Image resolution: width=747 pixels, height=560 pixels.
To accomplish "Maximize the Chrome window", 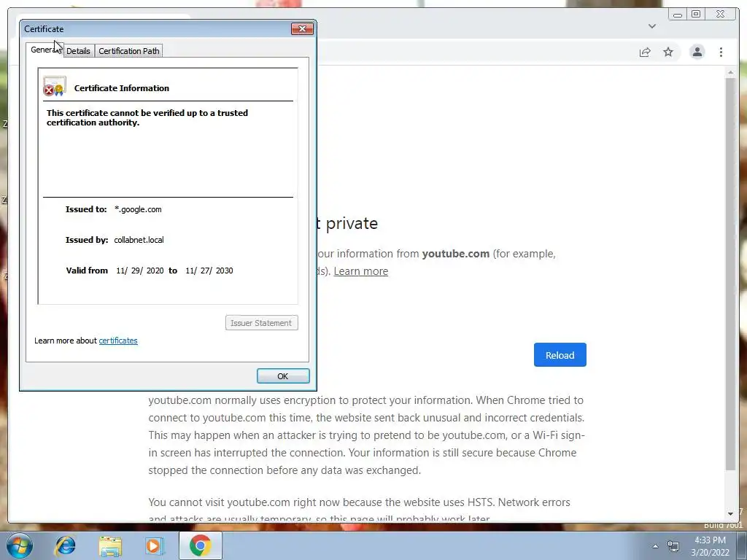I will (x=696, y=15).
